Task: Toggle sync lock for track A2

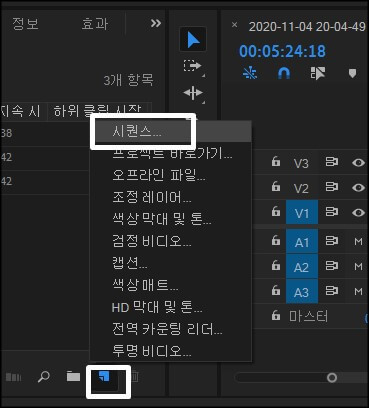Action: click(x=331, y=266)
